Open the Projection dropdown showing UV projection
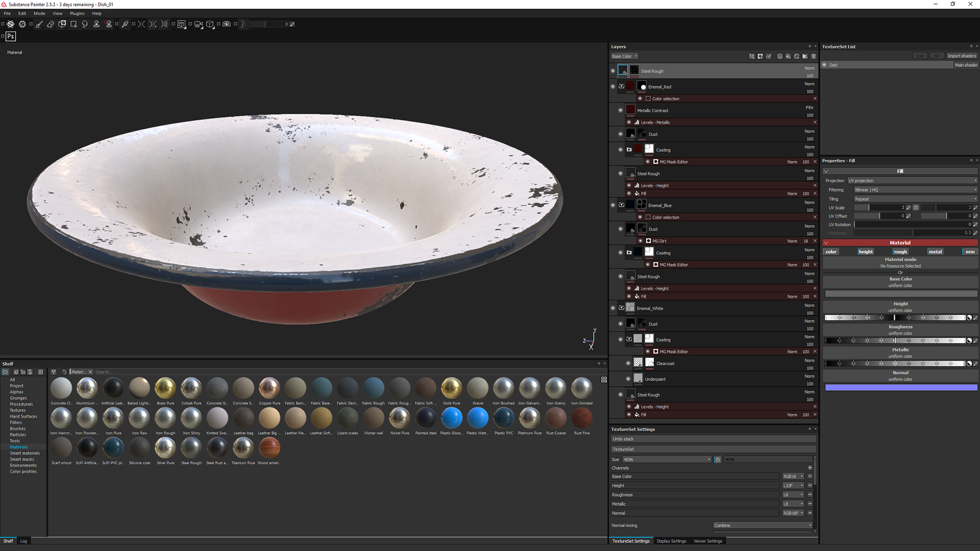 pyautogui.click(x=912, y=181)
